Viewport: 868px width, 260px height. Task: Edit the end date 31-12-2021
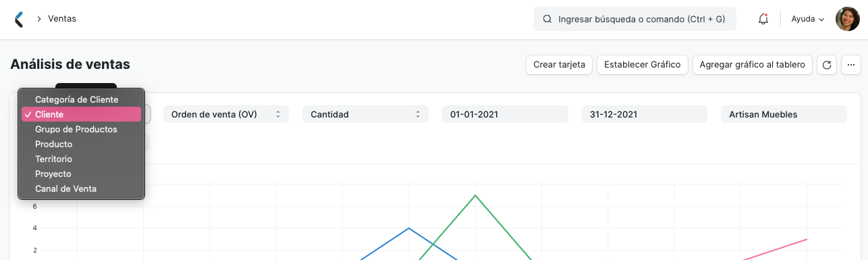645,114
